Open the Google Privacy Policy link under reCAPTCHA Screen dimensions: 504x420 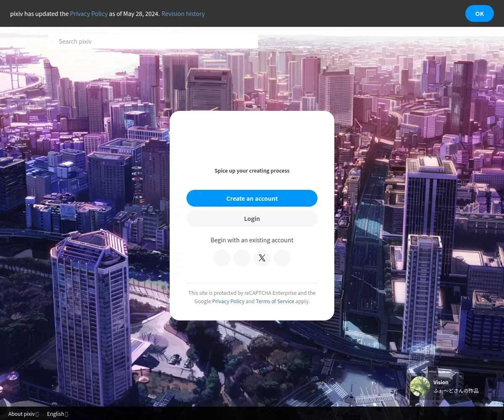coord(228,301)
